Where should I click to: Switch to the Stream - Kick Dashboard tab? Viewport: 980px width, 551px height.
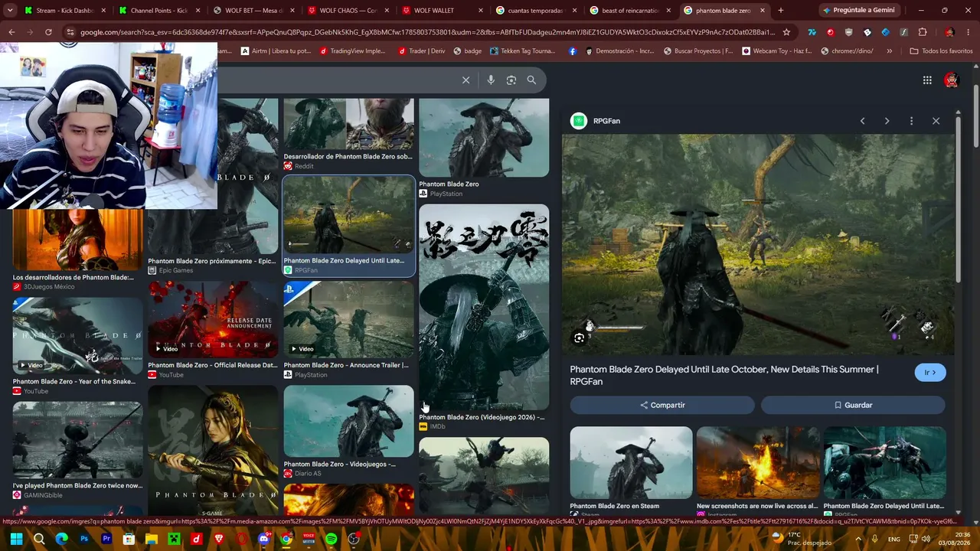coord(65,11)
